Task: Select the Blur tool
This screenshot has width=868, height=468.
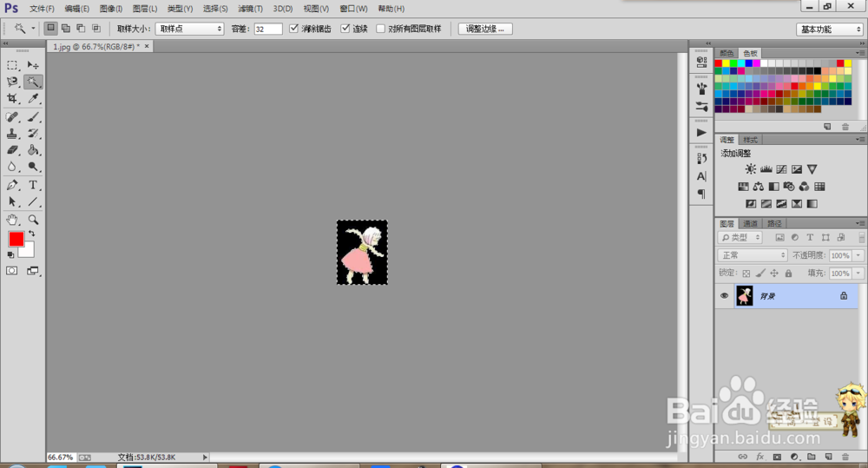Action: coord(12,167)
